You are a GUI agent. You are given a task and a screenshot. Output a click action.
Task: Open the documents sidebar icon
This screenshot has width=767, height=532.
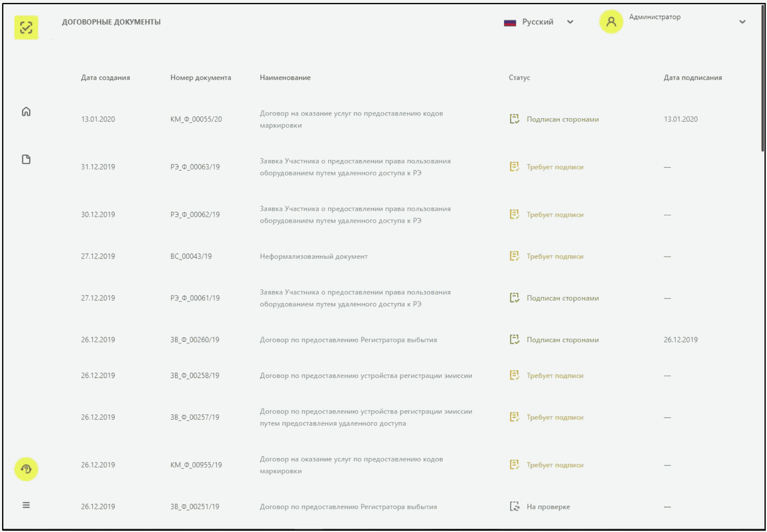pos(26,159)
